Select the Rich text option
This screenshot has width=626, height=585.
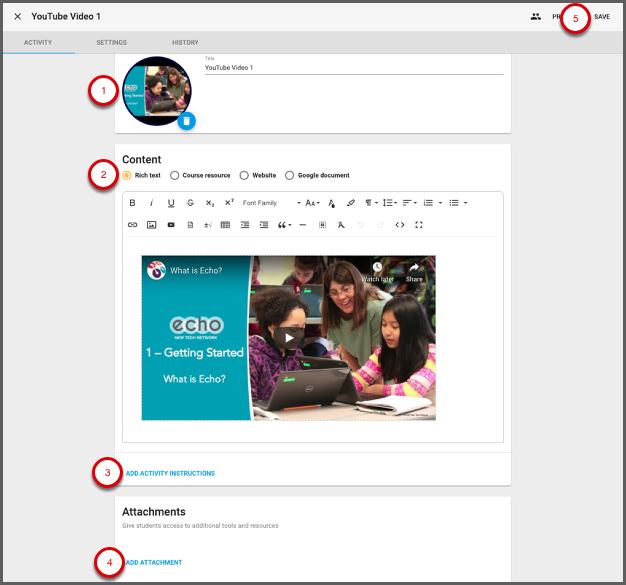(x=127, y=176)
